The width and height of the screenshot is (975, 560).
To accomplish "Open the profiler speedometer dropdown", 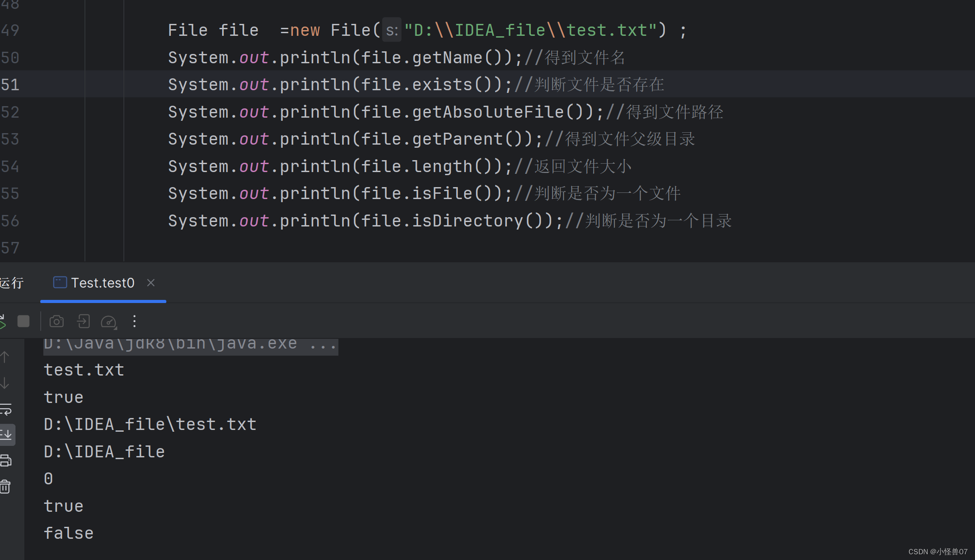I will pos(109,322).
